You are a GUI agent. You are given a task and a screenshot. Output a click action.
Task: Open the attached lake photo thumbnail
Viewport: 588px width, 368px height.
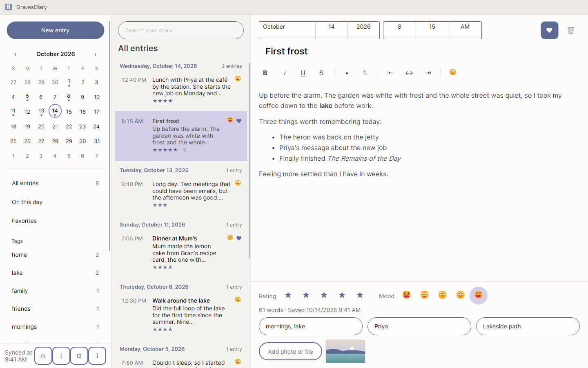(345, 351)
